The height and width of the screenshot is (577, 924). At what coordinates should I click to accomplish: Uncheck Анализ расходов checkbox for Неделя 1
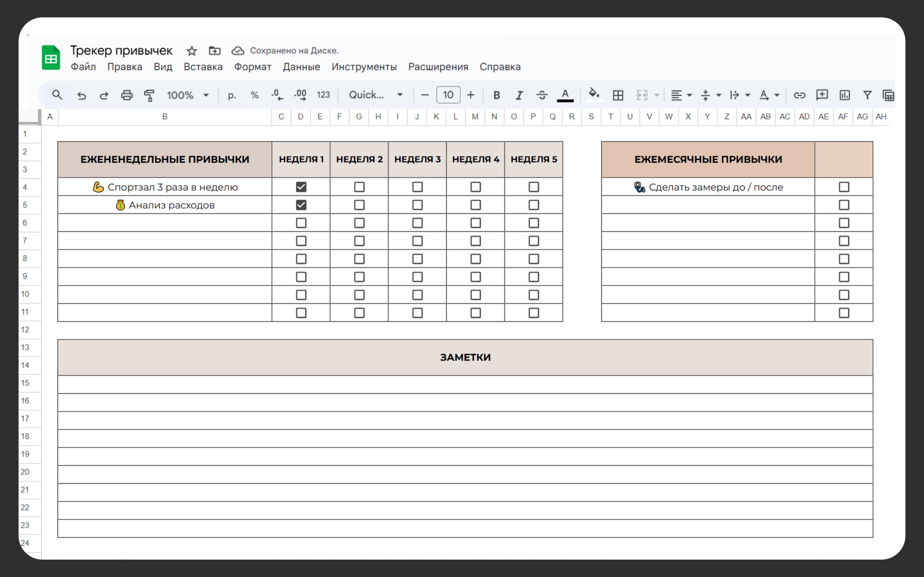click(x=301, y=205)
